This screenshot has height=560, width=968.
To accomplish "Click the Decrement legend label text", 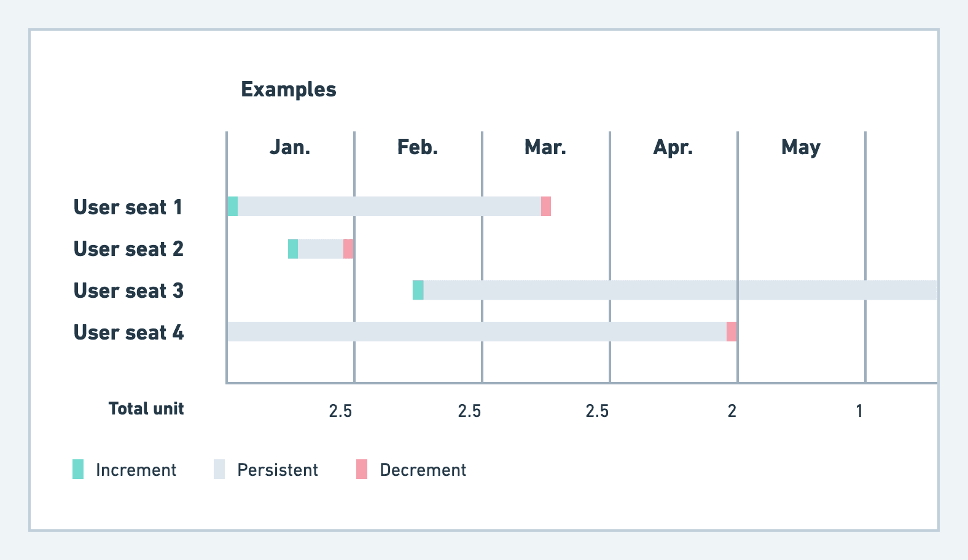I will coord(423,470).
